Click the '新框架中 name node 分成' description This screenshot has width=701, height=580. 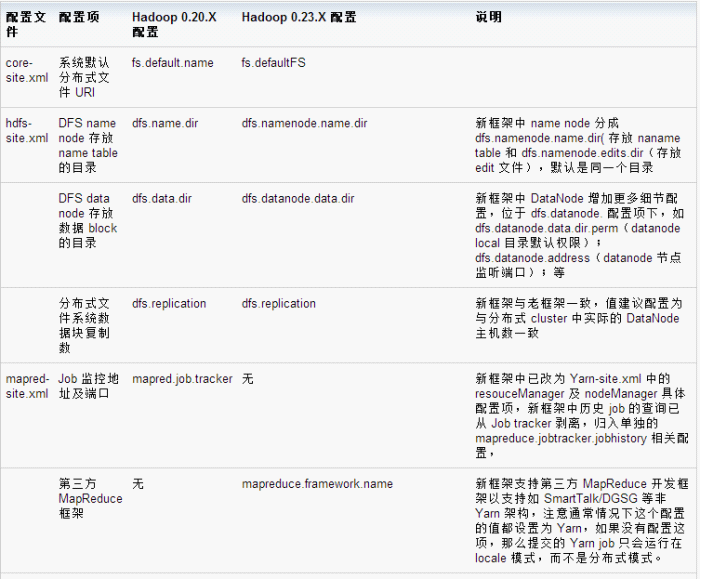coord(578,145)
